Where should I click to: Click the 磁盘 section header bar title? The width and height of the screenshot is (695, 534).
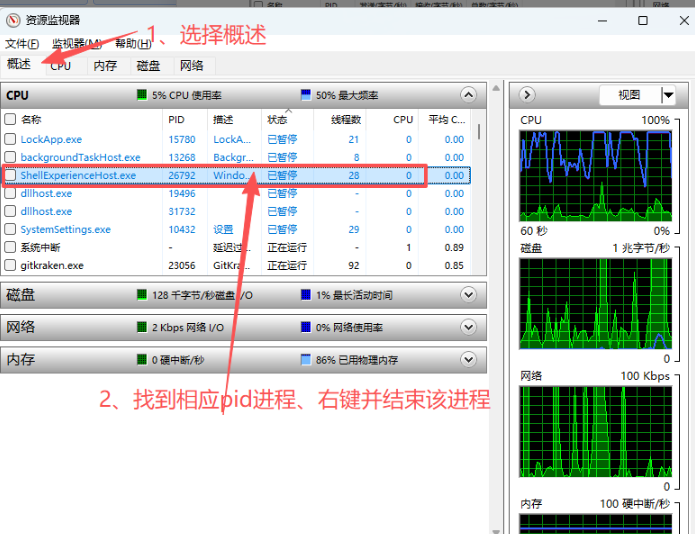point(20,295)
